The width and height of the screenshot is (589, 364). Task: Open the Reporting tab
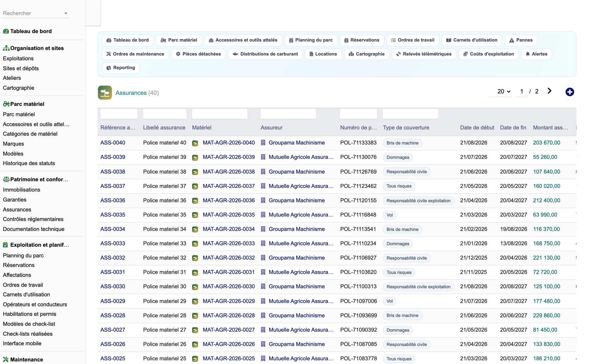coord(121,68)
